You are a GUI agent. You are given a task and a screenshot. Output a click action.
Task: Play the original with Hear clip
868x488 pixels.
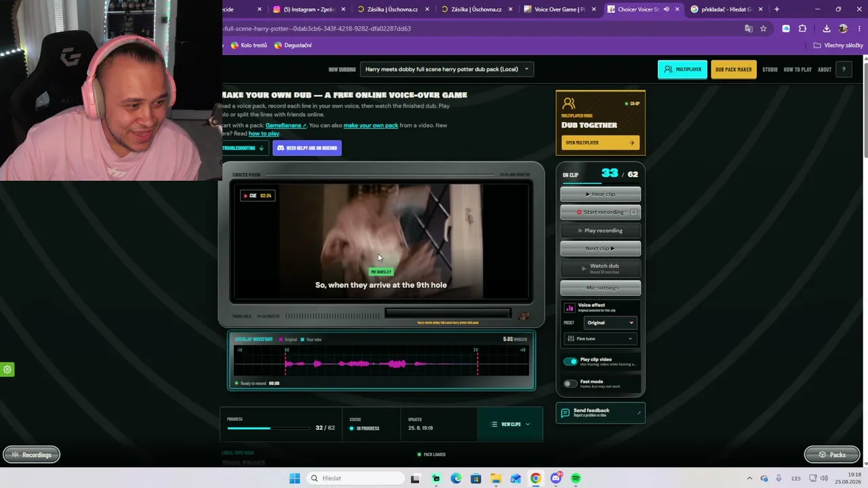[x=600, y=194]
